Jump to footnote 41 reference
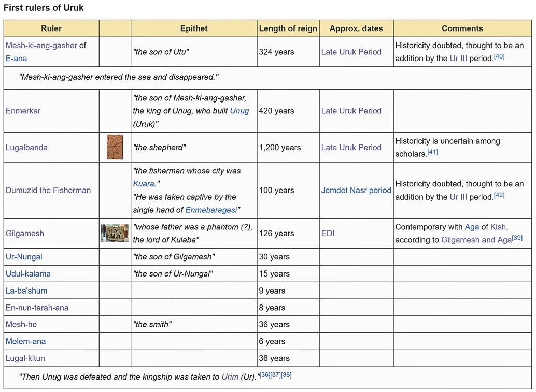The image size is (536, 392). [x=433, y=152]
